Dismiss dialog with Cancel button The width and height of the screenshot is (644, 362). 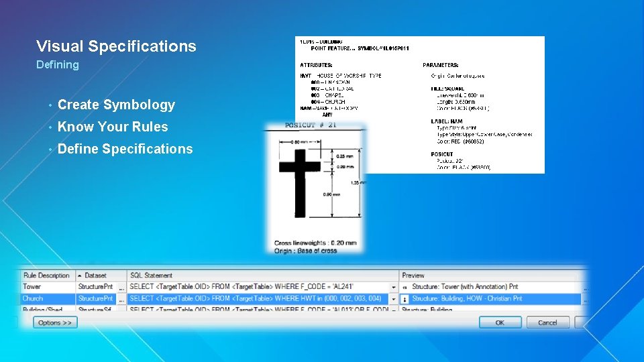point(547,322)
